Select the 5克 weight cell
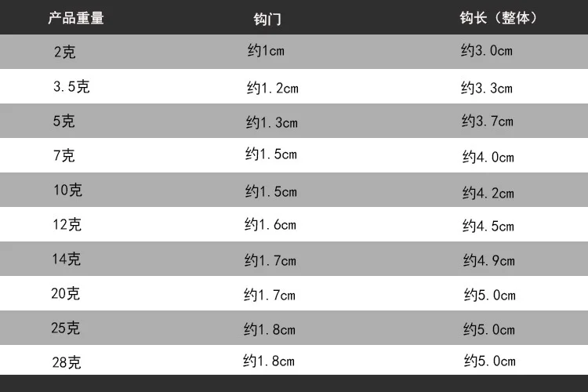The width and height of the screenshot is (588, 392). [64, 122]
